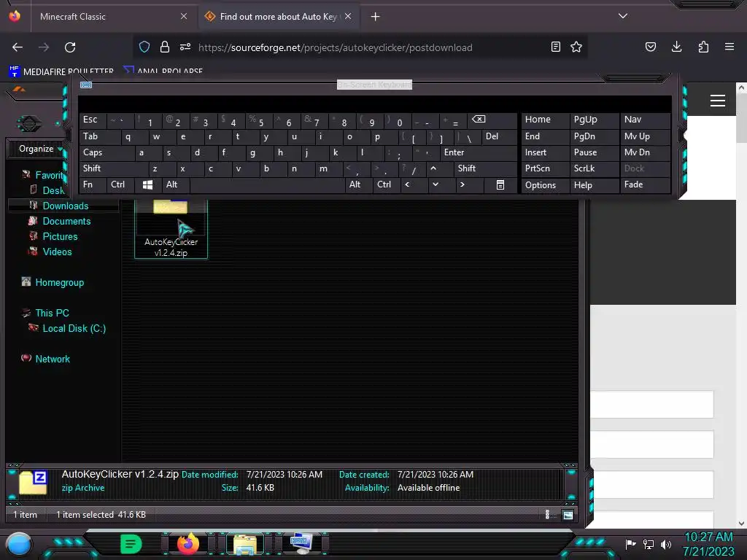The width and height of the screenshot is (747, 560).
Task: Tap the Del key on the keyboard
Action: tap(498, 136)
